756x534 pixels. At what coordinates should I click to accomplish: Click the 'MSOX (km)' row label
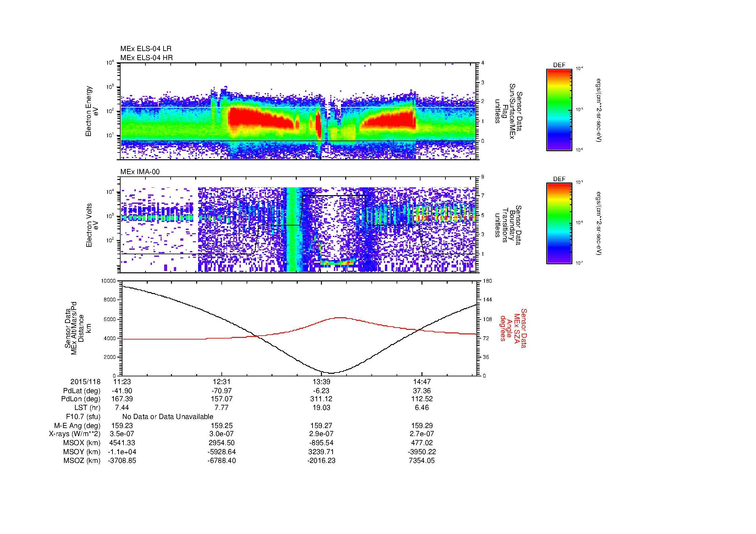point(82,443)
